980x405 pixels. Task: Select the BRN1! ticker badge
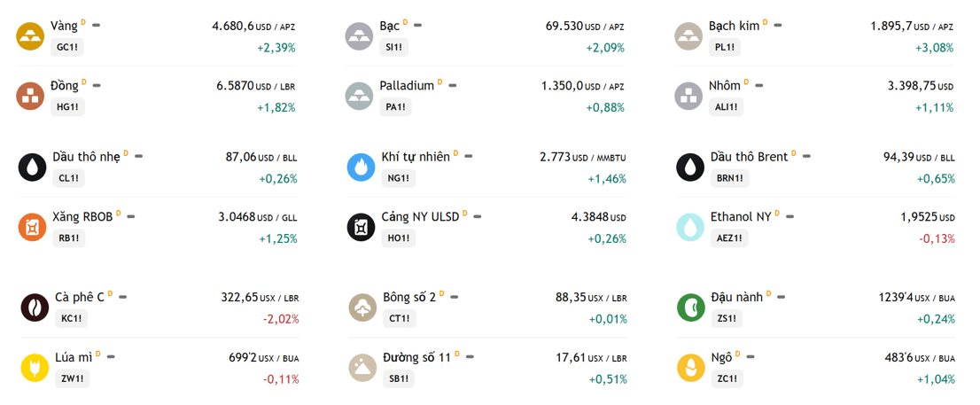[x=729, y=178]
